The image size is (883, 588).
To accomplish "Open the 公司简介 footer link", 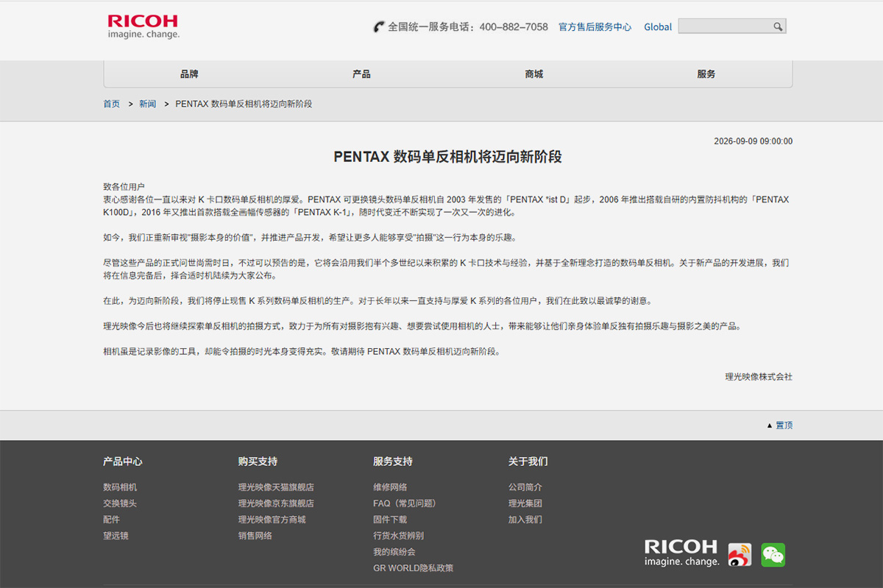I will point(525,487).
